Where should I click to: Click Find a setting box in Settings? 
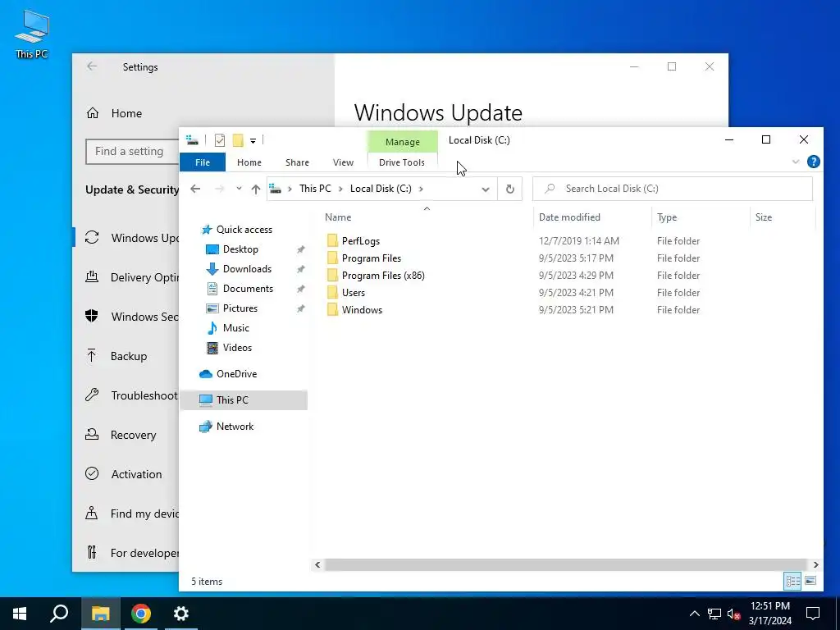click(x=132, y=152)
